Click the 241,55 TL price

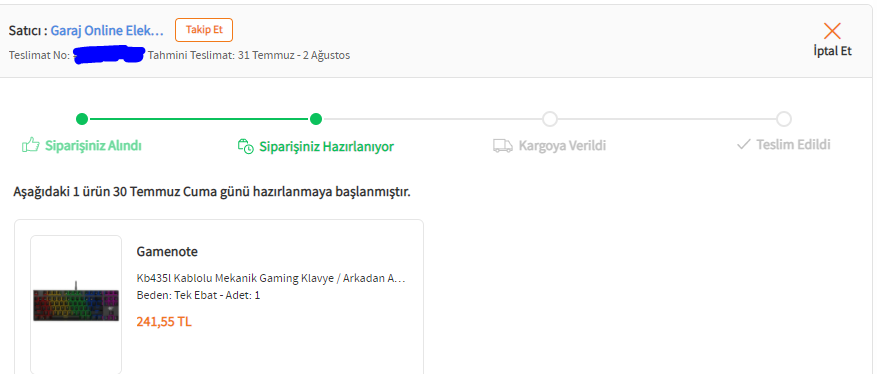coord(164,322)
